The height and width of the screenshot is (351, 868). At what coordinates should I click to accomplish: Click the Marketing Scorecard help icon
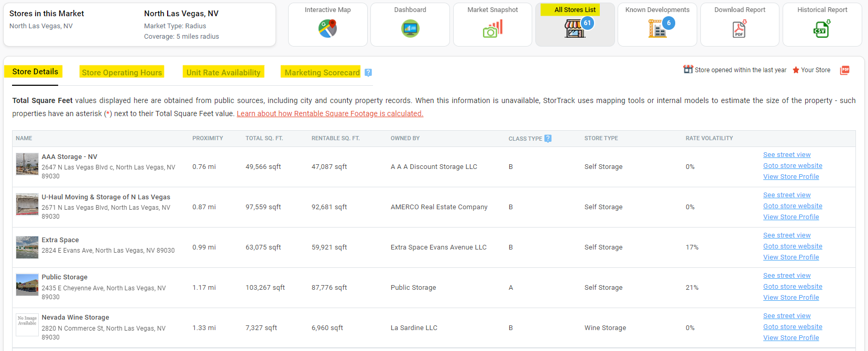(x=368, y=73)
